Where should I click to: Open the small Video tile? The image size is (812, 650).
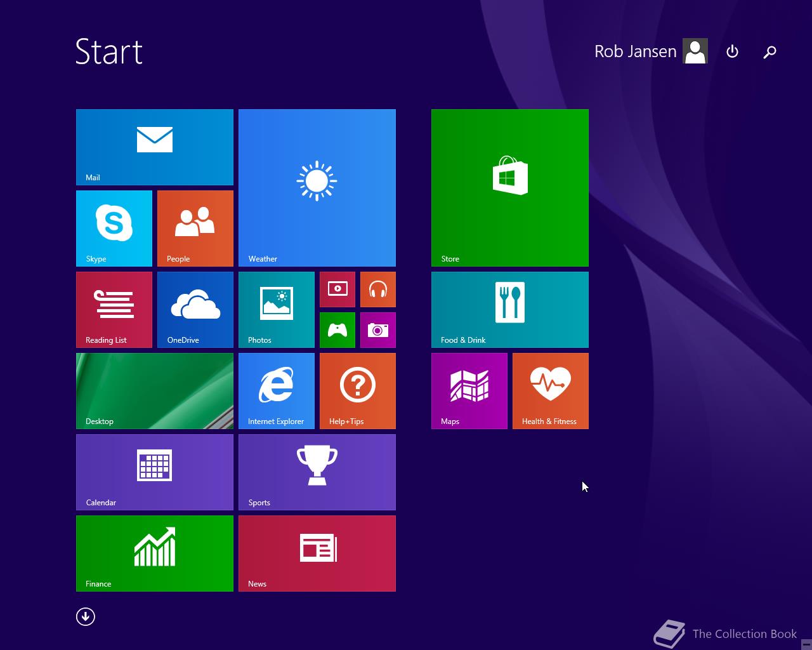tap(337, 289)
